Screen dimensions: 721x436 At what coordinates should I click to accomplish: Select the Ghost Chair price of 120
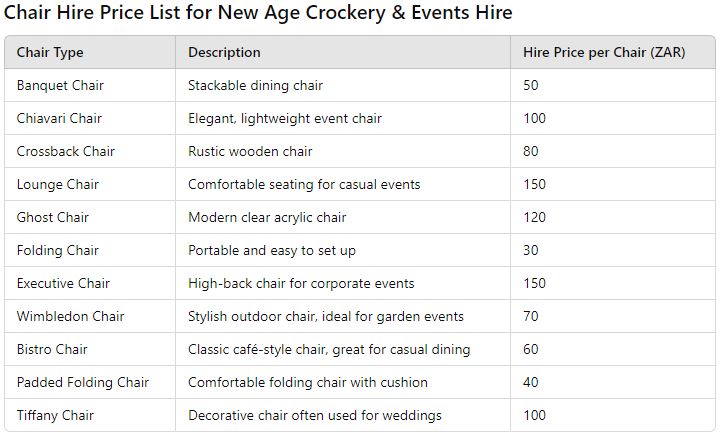[x=535, y=217]
